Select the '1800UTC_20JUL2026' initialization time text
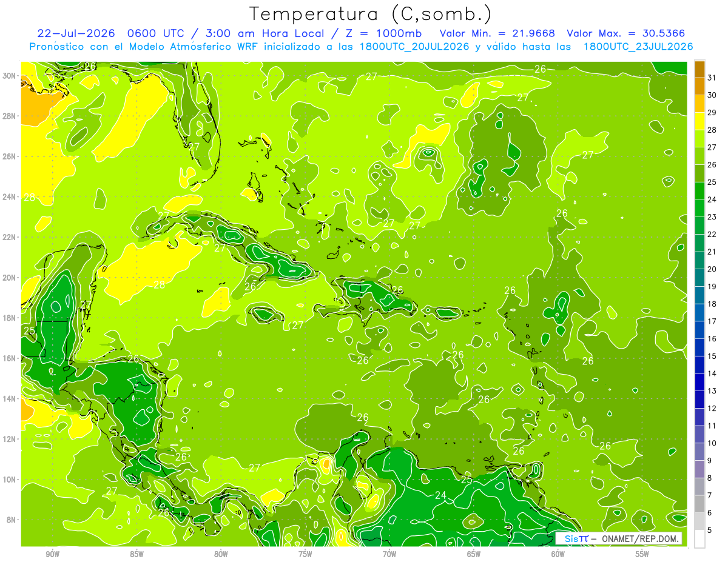 click(414, 47)
